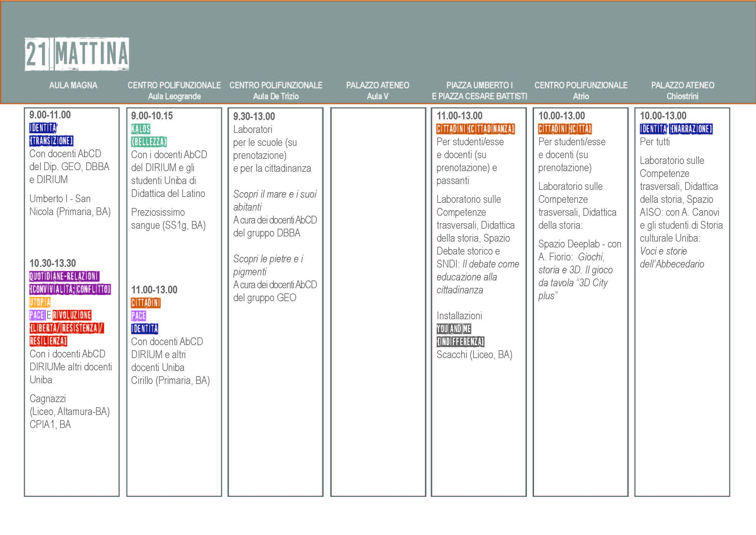Click the green (BELLEZZA) tag
This screenshot has width=756, height=535.
click(149, 142)
